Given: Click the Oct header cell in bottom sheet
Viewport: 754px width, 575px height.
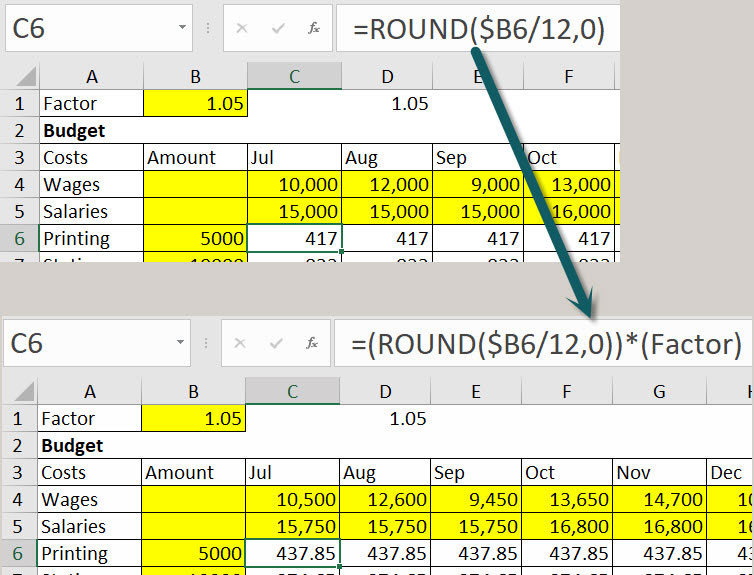Looking at the screenshot, I should (567, 472).
